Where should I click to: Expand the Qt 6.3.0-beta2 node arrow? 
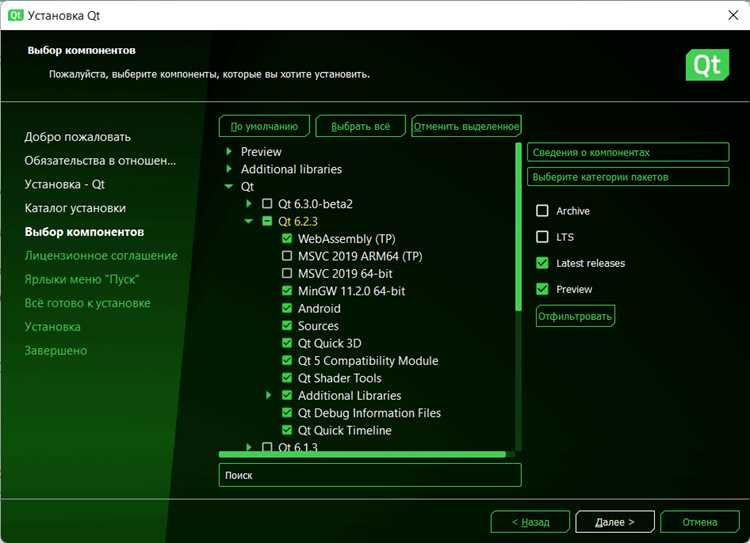[249, 203]
